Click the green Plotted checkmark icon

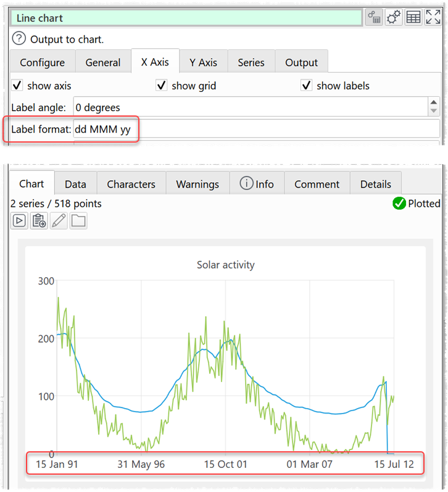(399, 203)
